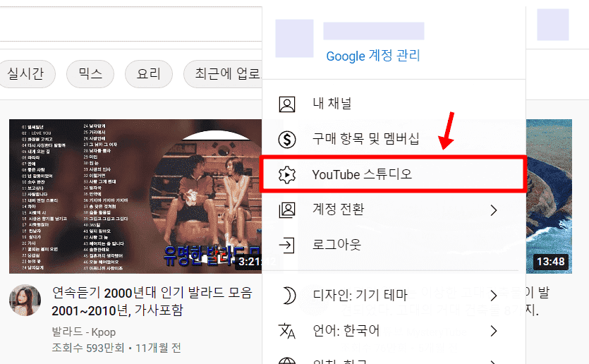The width and height of the screenshot is (589, 364).
Task: Click the profile avatar in the account menu
Action: (x=294, y=38)
